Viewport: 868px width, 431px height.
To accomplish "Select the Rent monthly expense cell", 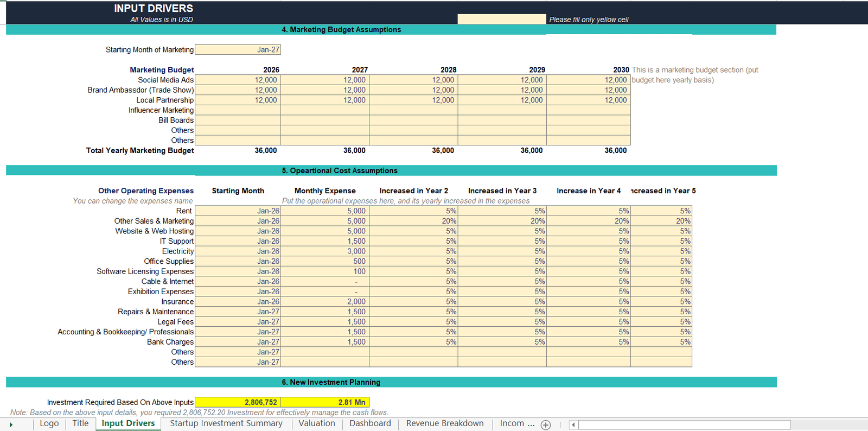I will click(x=325, y=211).
